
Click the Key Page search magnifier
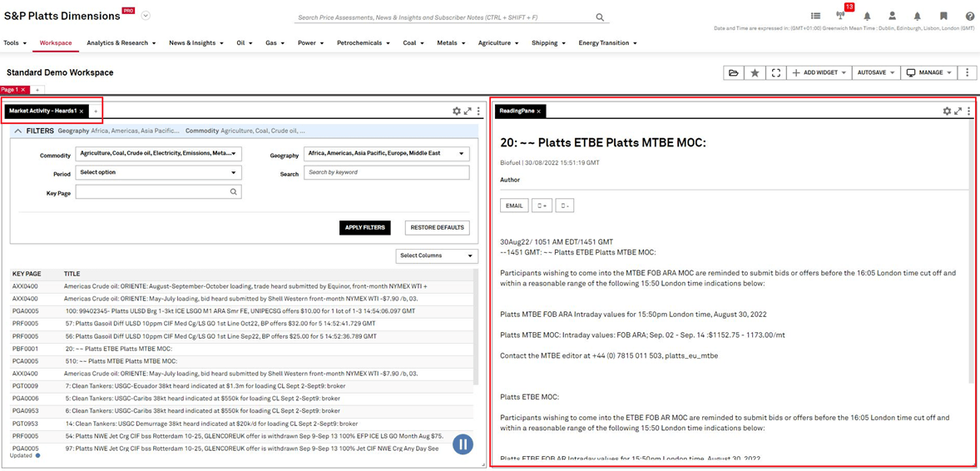tap(233, 193)
